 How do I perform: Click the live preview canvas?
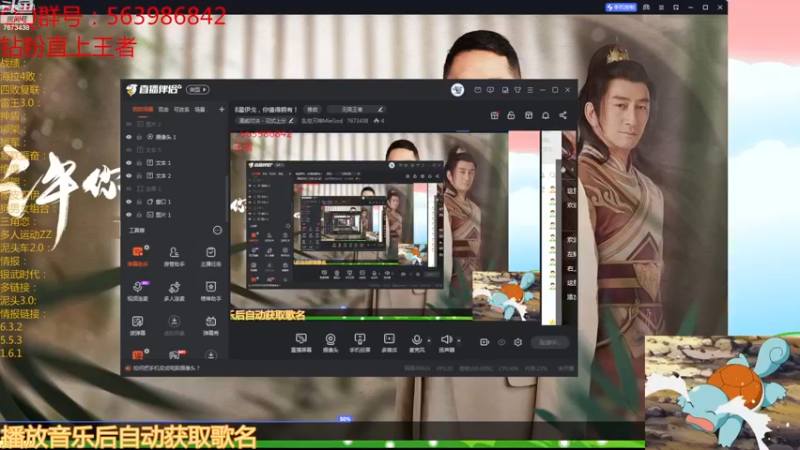(x=403, y=227)
